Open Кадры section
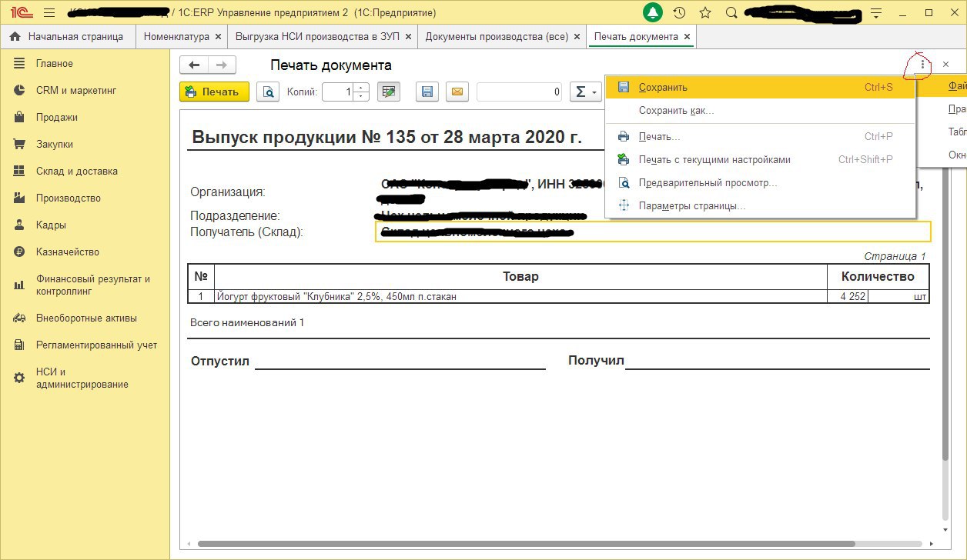967x560 pixels. (85, 225)
